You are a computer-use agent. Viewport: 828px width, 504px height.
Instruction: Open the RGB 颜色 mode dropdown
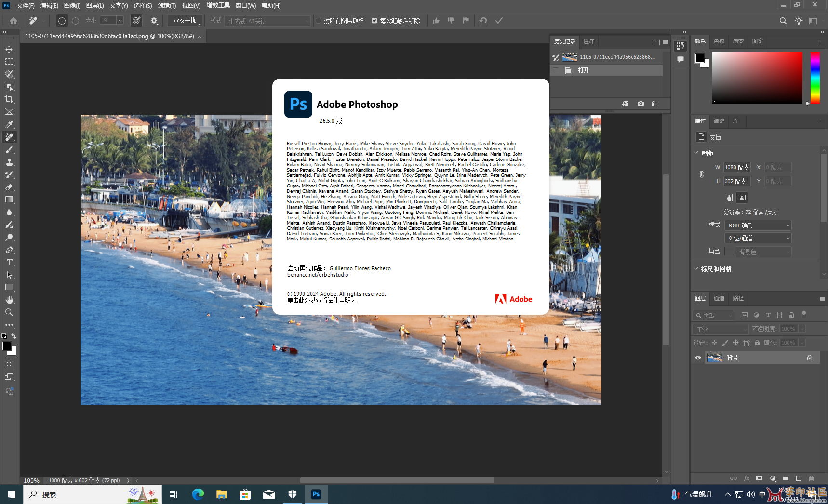coord(758,225)
